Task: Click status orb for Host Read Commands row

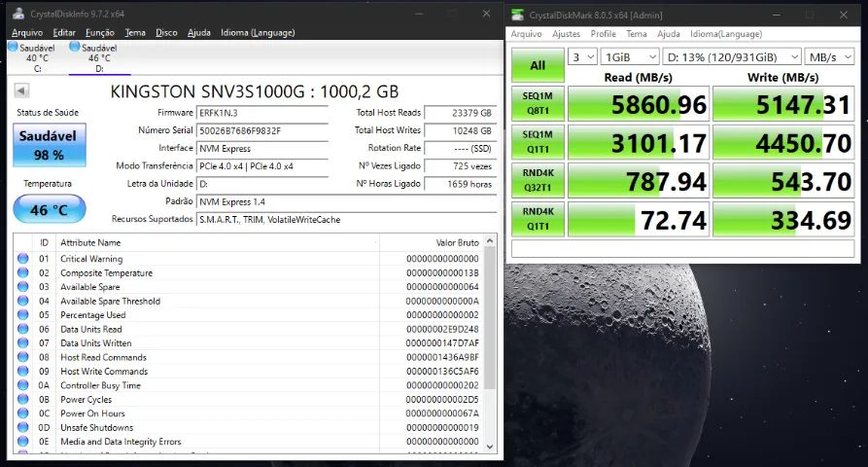Action: pos(22,357)
